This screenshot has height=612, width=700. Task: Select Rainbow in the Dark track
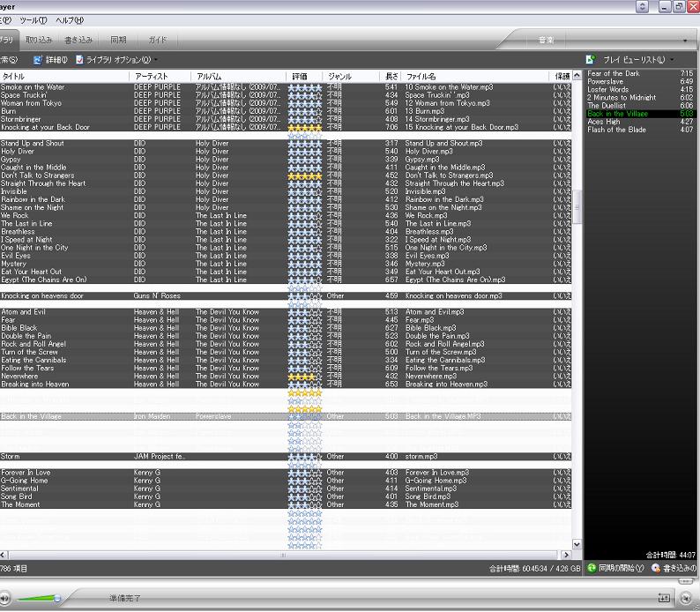coord(33,199)
